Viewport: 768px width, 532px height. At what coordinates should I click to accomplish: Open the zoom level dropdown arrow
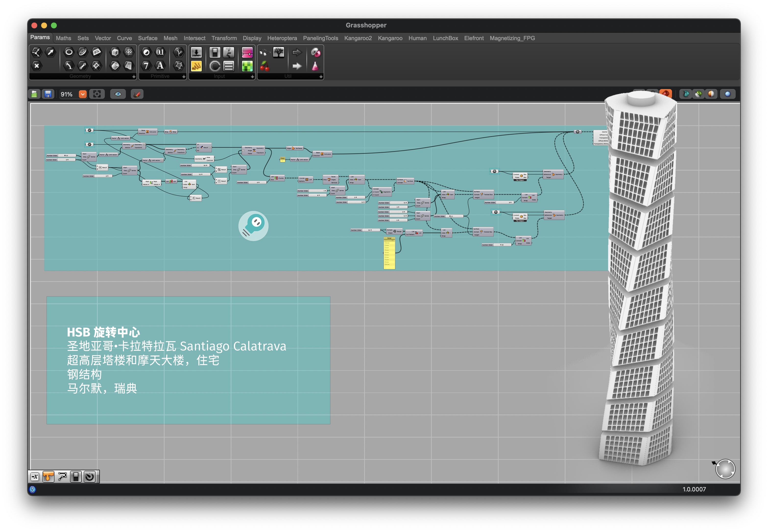point(83,94)
